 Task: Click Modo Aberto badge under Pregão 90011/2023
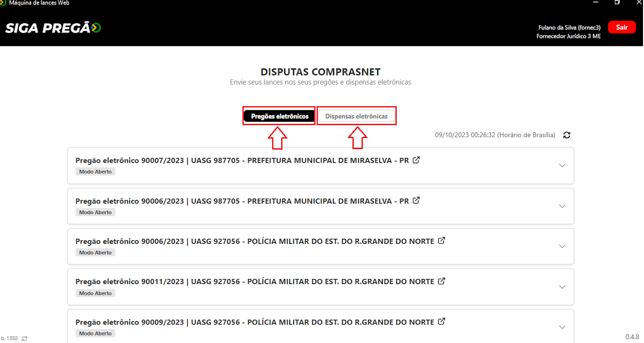[x=96, y=293]
